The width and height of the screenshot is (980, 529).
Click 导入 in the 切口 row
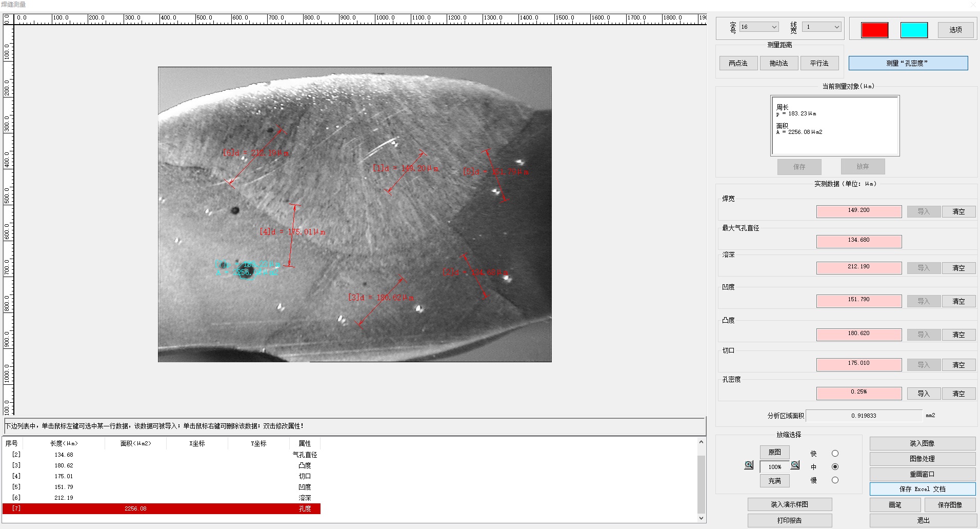[x=924, y=365]
